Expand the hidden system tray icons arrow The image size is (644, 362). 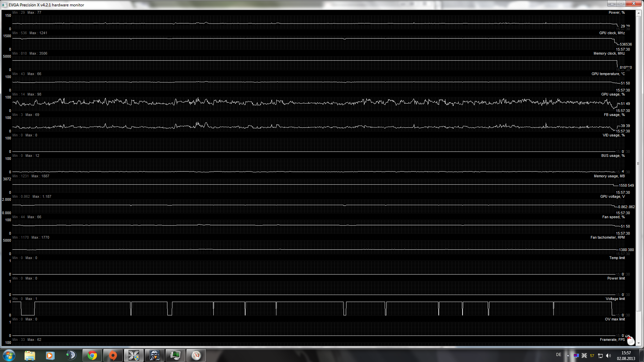pos(568,356)
